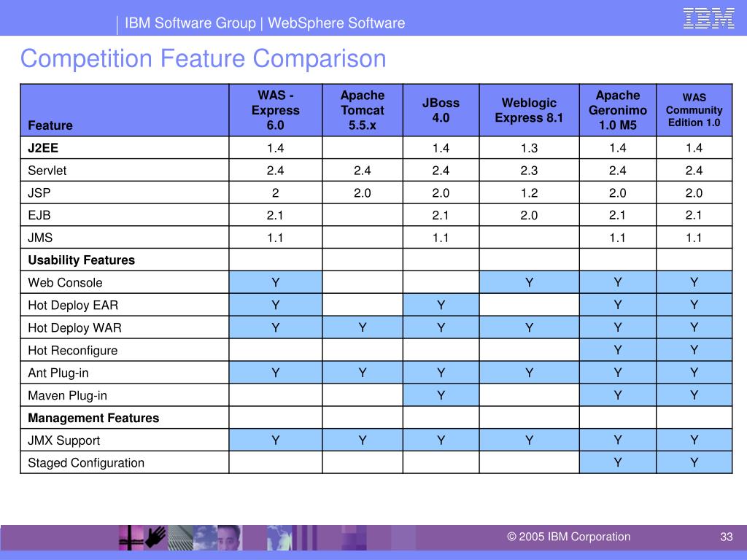Select the JMS '1.1' cell under Apache Geronimo

(617, 238)
